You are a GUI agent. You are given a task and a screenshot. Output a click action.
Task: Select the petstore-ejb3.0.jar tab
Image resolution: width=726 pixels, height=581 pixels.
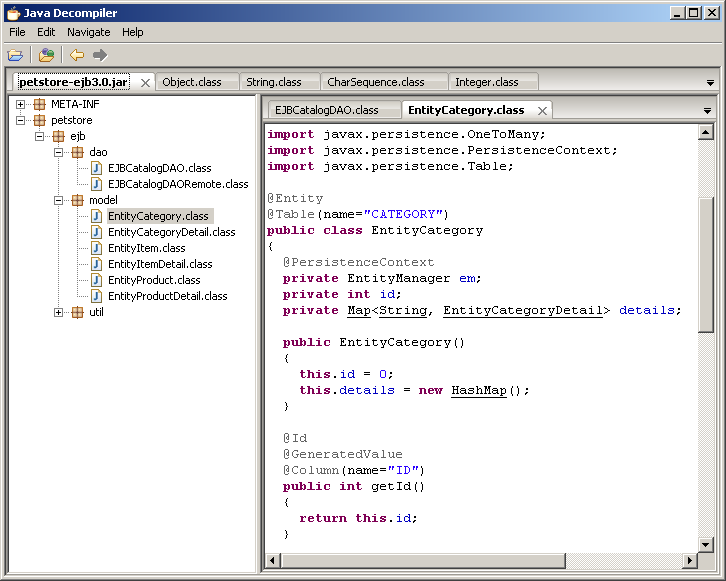coord(73,82)
